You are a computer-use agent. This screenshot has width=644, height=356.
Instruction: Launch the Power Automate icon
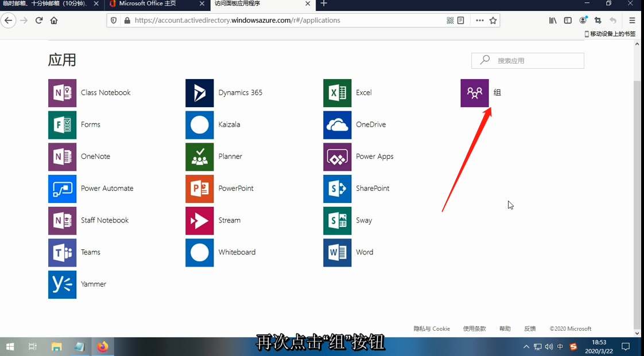pos(62,189)
